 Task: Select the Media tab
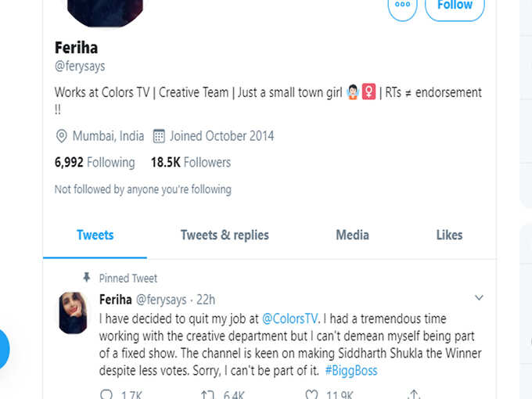pyautogui.click(x=352, y=235)
